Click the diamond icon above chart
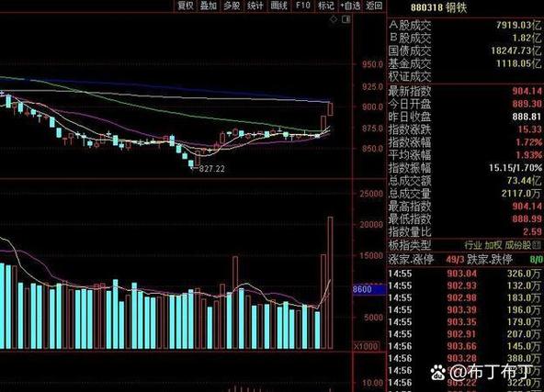 (333, 20)
